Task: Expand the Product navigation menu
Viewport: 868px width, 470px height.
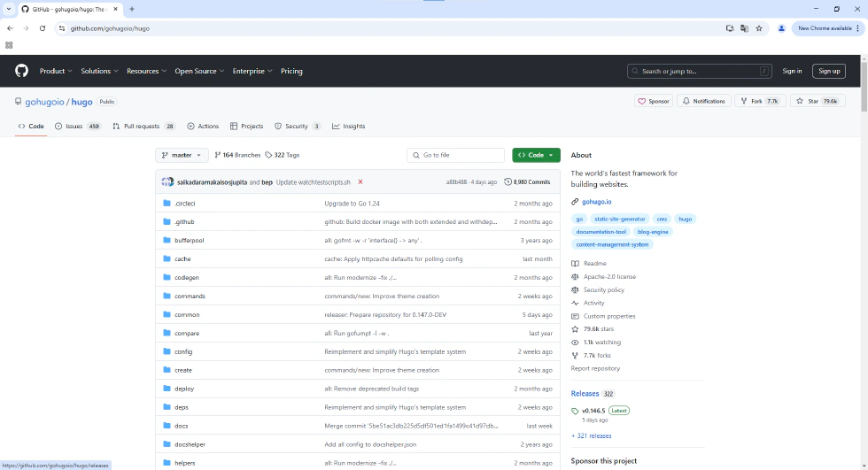Action: (x=55, y=71)
